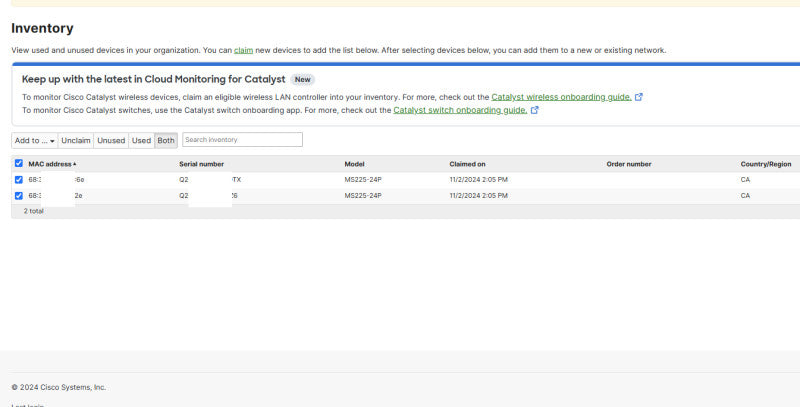
Task: Open external link icon after wireless onboarding guide
Action: [x=638, y=97]
